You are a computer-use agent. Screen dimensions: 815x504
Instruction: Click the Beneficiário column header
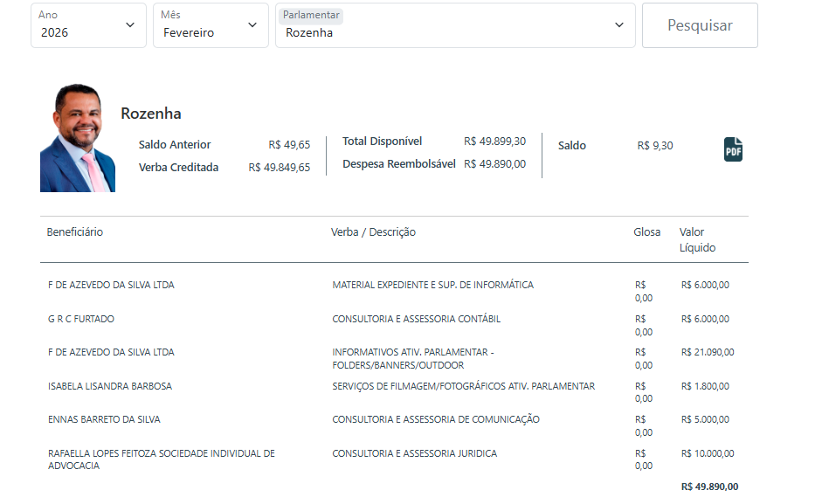coord(75,232)
